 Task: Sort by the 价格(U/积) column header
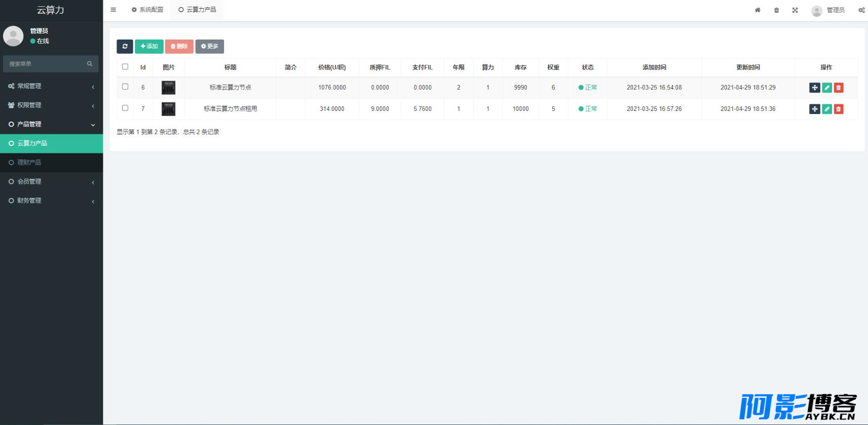point(332,67)
